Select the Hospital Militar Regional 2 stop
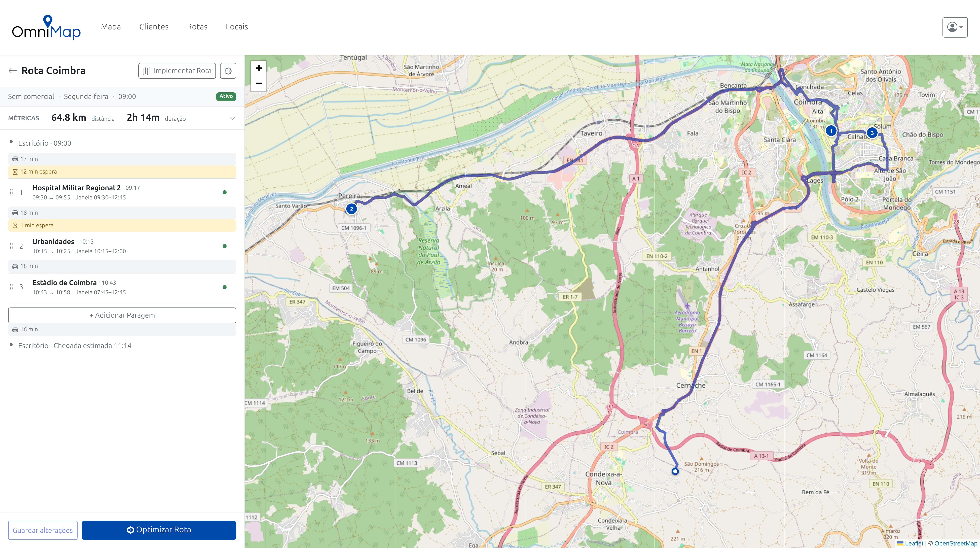The width and height of the screenshot is (980, 548). coord(76,188)
